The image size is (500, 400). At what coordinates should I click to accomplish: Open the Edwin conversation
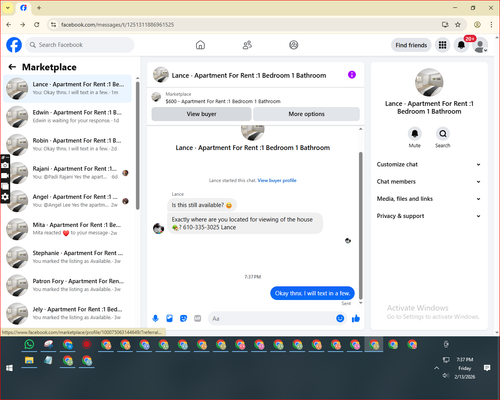(67, 117)
